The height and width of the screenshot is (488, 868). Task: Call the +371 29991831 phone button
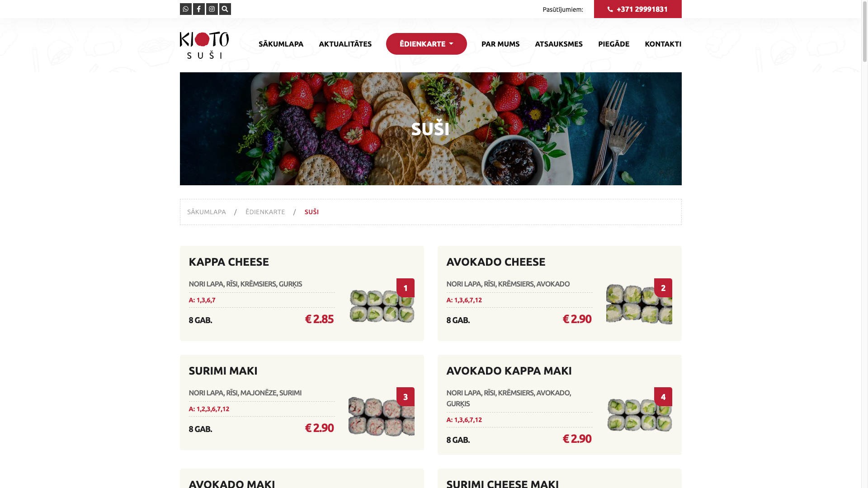click(x=637, y=9)
